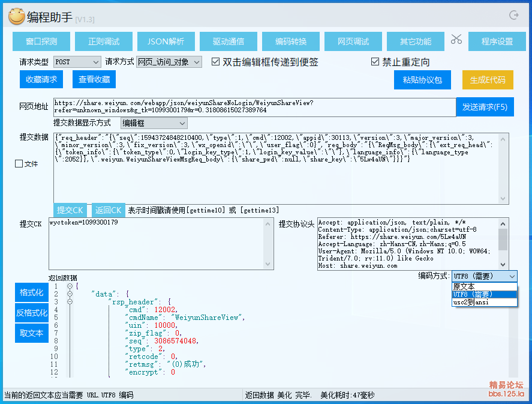Click the 查看收藏 button

pyautogui.click(x=94, y=79)
